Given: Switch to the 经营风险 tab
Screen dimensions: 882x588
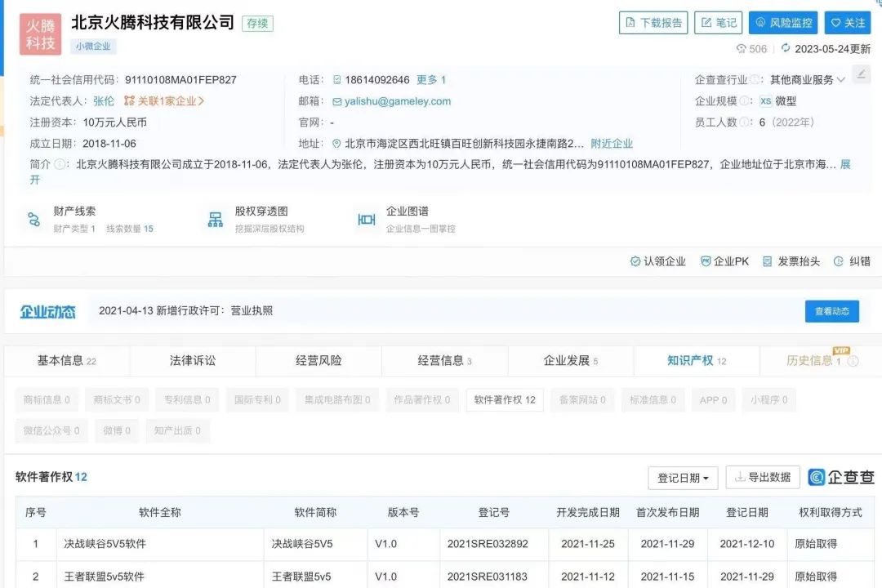Looking at the screenshot, I should click(318, 360).
